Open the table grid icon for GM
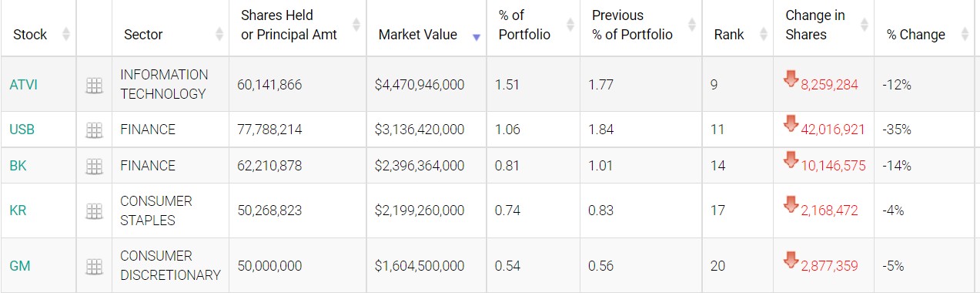The width and height of the screenshot is (980, 293). (x=94, y=267)
